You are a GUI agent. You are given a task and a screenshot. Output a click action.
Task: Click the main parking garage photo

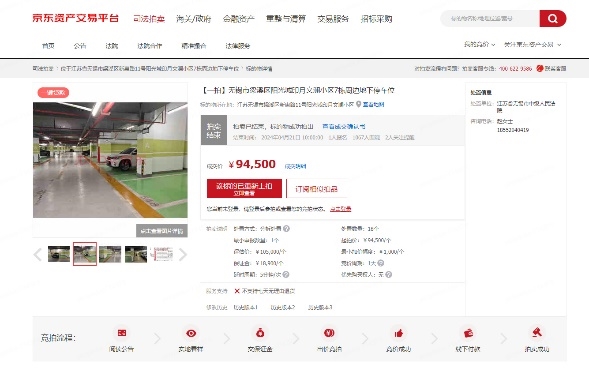(110, 160)
